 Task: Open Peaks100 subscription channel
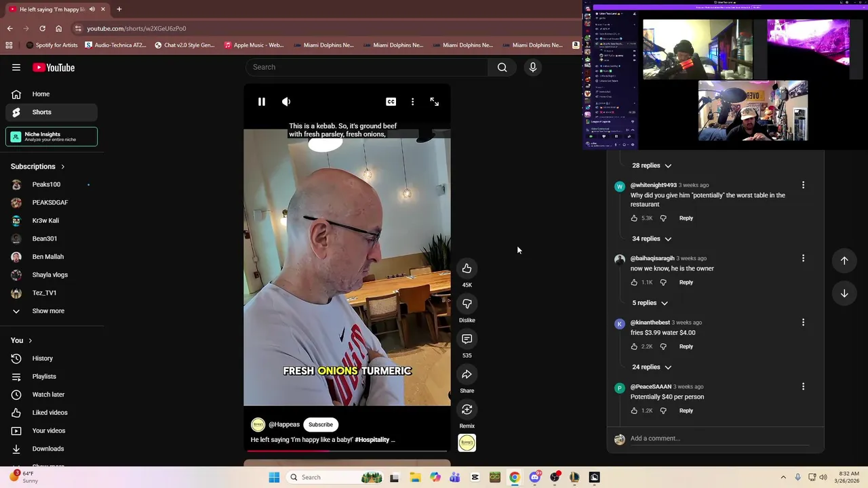point(52,184)
